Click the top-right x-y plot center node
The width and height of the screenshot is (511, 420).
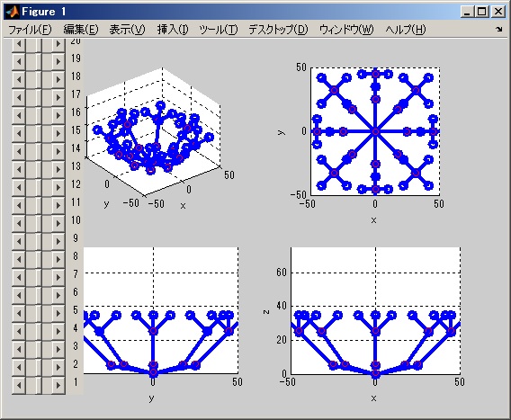[375, 131]
